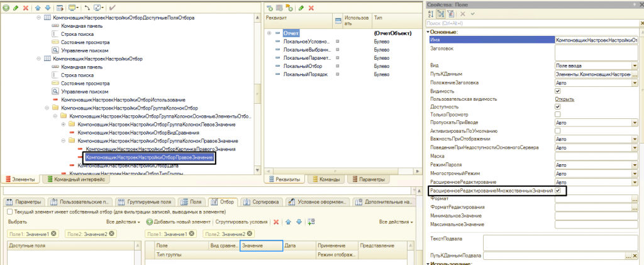The image size is (644, 265).
Task: Open the Вид dropdown (Поле ввода)
Action: pos(635,65)
